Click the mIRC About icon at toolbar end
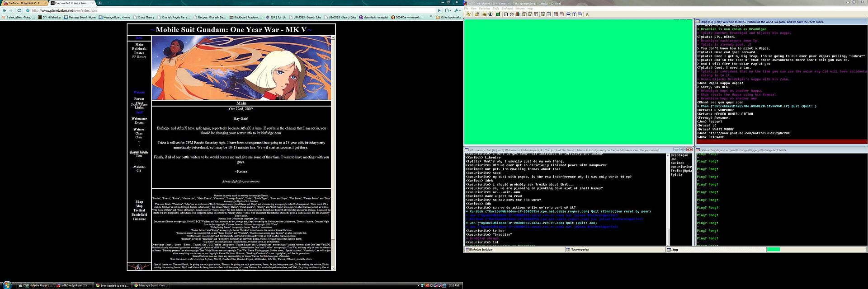Screen dimensions: 868x289 pos(587,14)
